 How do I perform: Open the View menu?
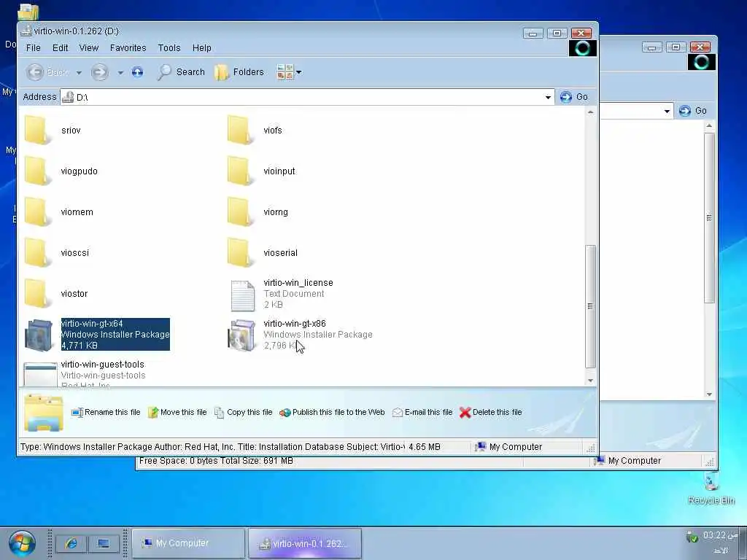[88, 48]
